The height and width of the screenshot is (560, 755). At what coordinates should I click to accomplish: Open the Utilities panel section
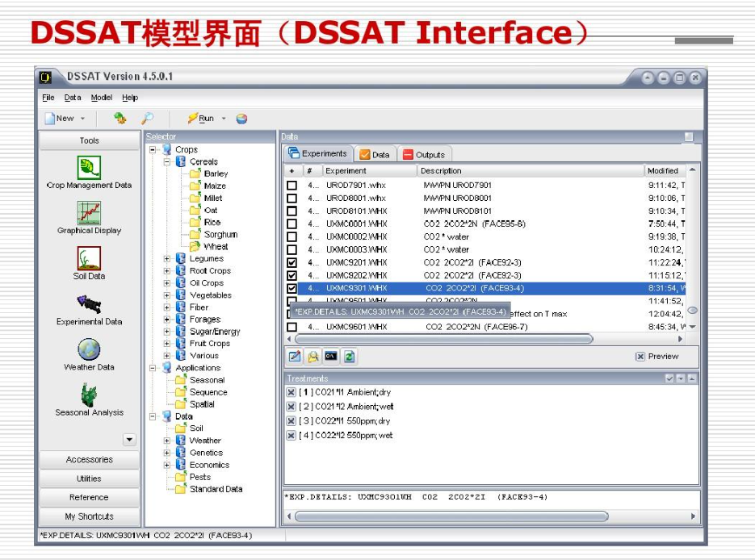pos(89,479)
